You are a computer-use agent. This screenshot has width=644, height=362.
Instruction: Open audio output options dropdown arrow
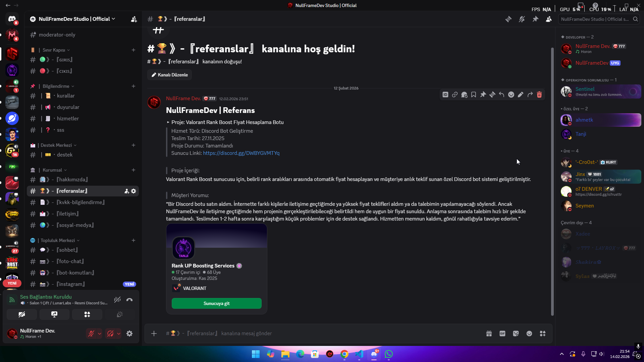[119, 334]
